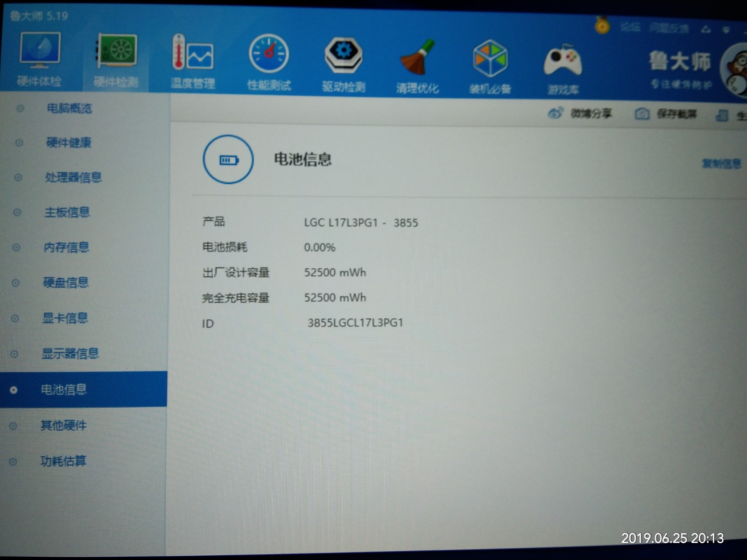Select 电脑概览 in the sidebar

point(70,108)
